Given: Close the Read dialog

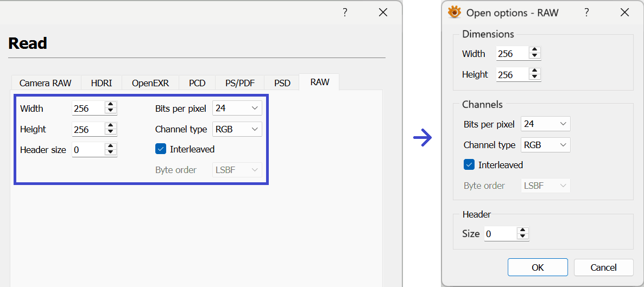Looking at the screenshot, I should coord(383,12).
